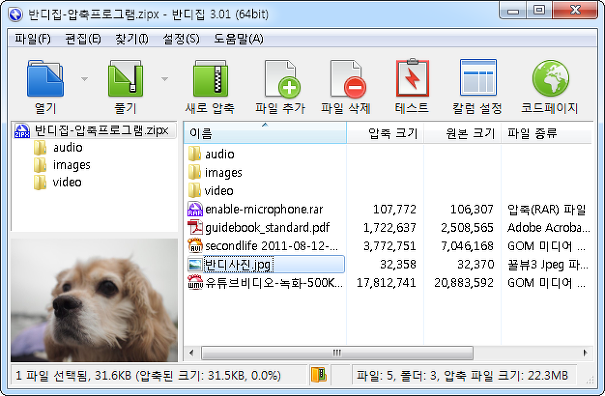Click the RAR icon of enable-microphone.rar

coord(195,210)
